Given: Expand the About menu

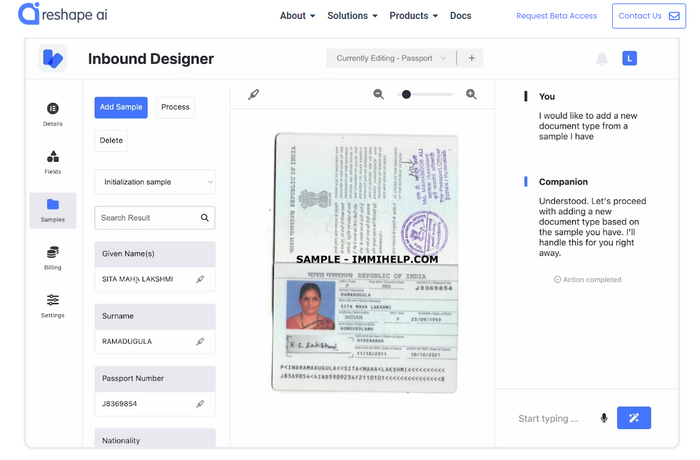Looking at the screenshot, I should [x=297, y=16].
